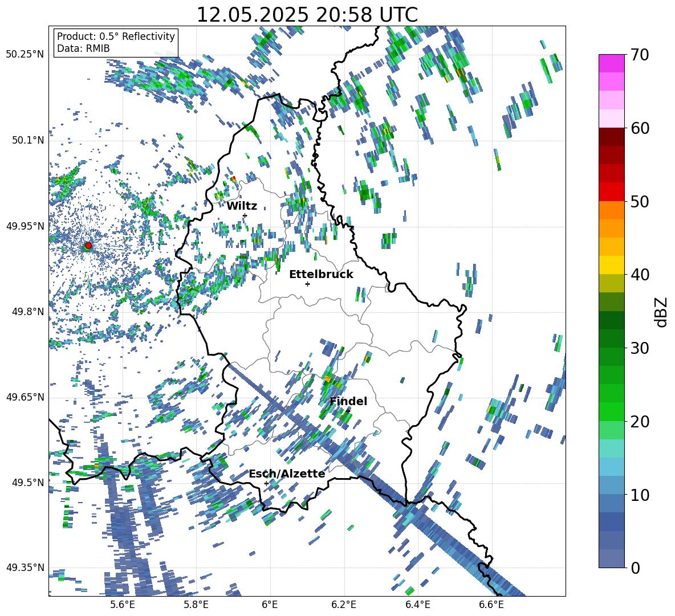Click the 'Product: 0.5° Reflectivity' text
The height and width of the screenshot is (616, 675).
[x=116, y=36]
